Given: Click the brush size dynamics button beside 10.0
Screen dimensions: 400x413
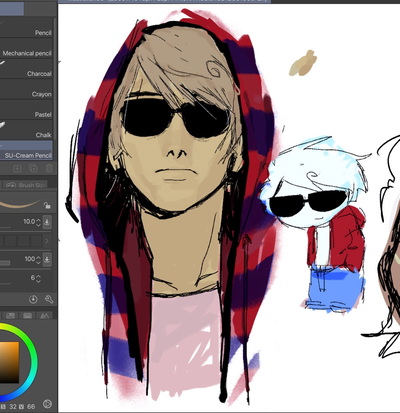Looking at the screenshot, I should [x=47, y=222].
